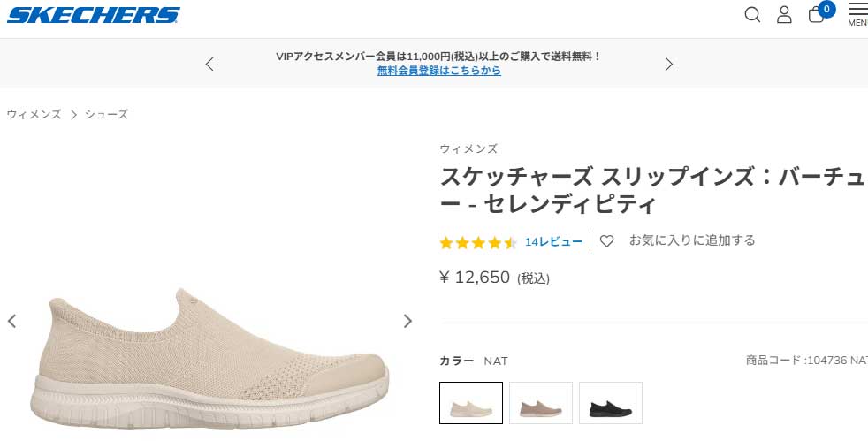Open the user account icon

point(784,14)
